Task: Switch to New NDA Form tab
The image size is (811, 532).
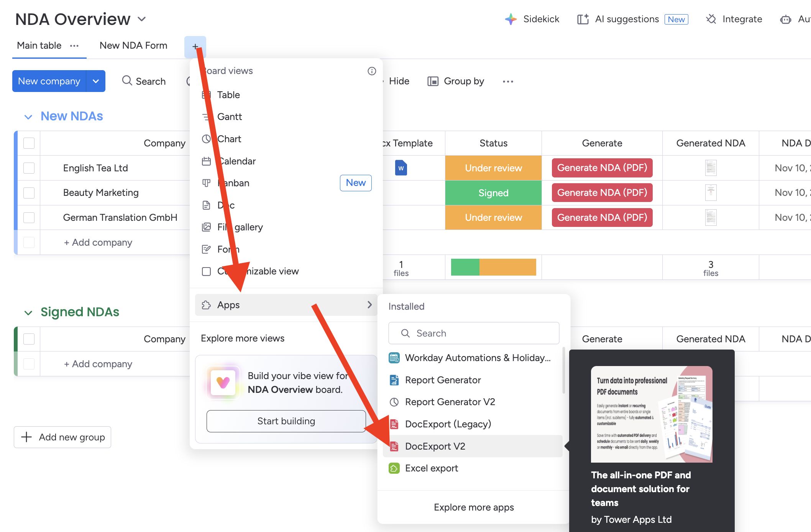Action: point(133,46)
